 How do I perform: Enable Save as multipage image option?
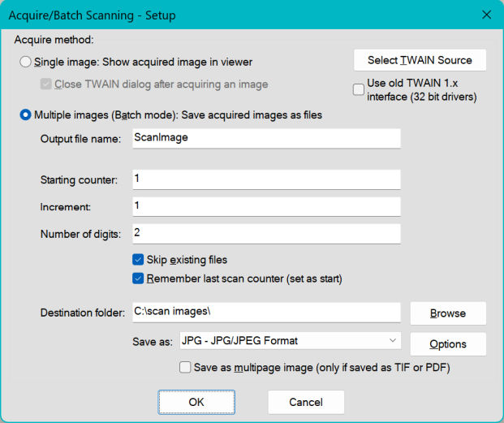185,367
